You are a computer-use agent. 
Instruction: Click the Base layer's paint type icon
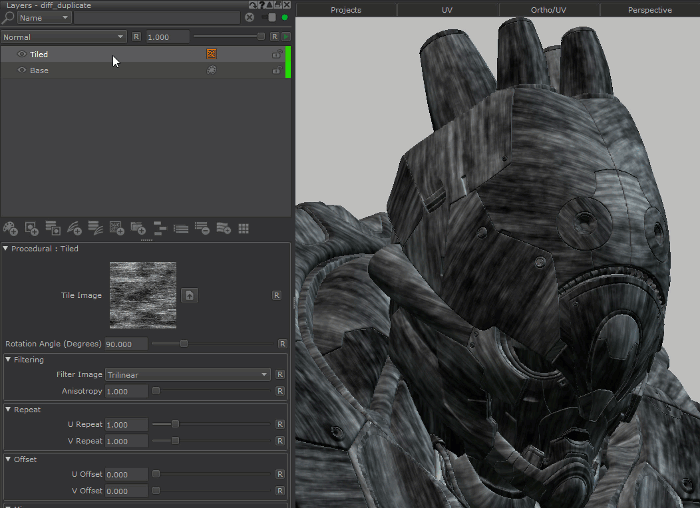click(211, 71)
